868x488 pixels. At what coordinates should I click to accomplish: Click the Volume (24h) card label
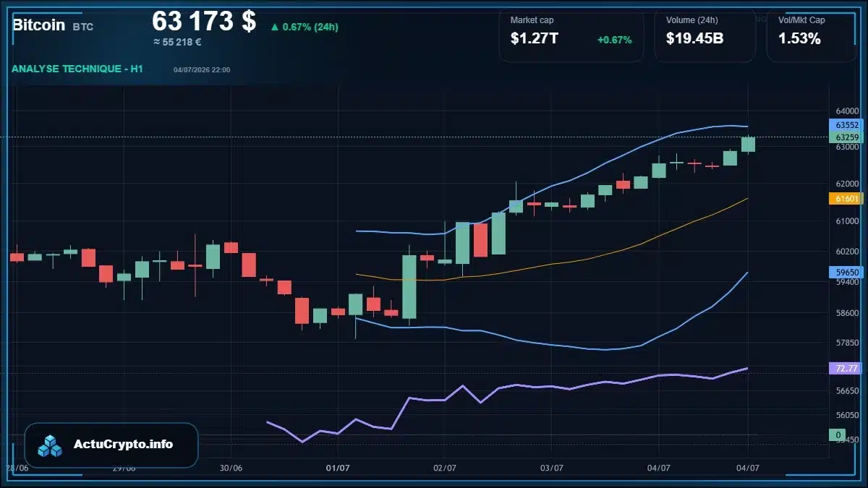[692, 20]
